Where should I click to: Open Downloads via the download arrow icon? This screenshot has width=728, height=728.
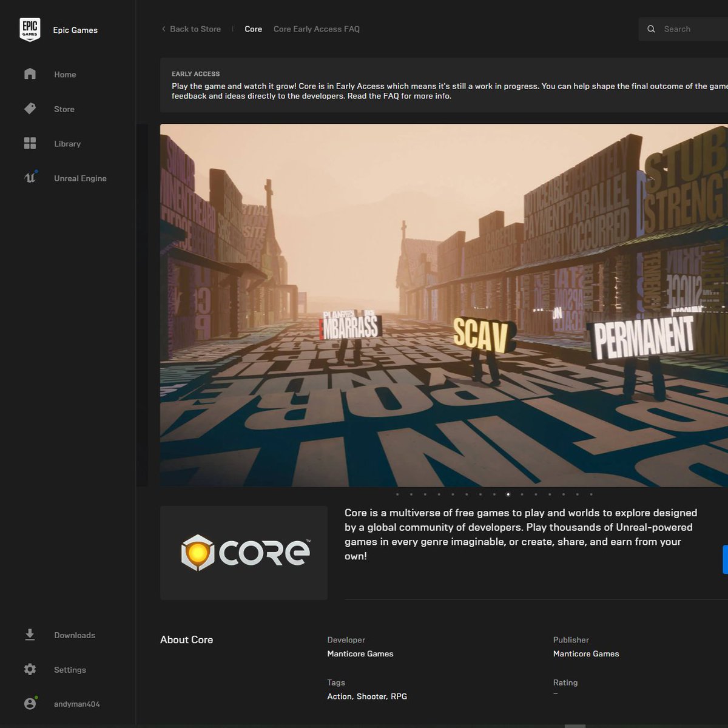(x=30, y=635)
